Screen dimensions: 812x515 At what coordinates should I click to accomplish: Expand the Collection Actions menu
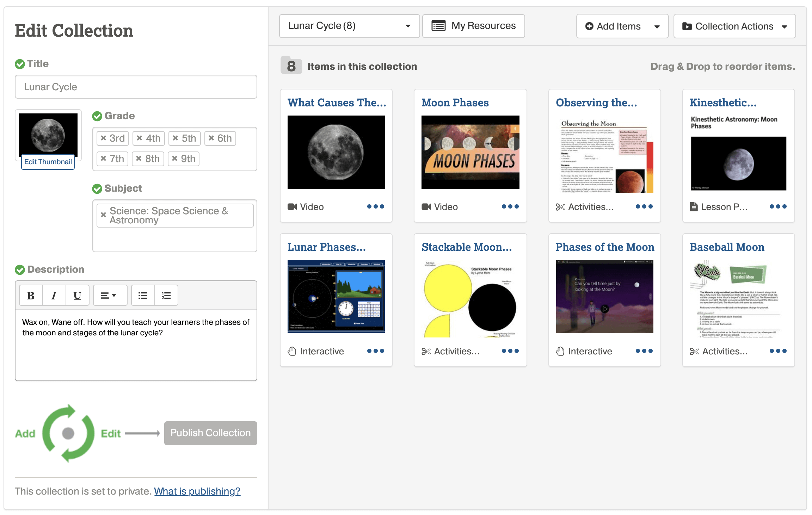pos(734,26)
